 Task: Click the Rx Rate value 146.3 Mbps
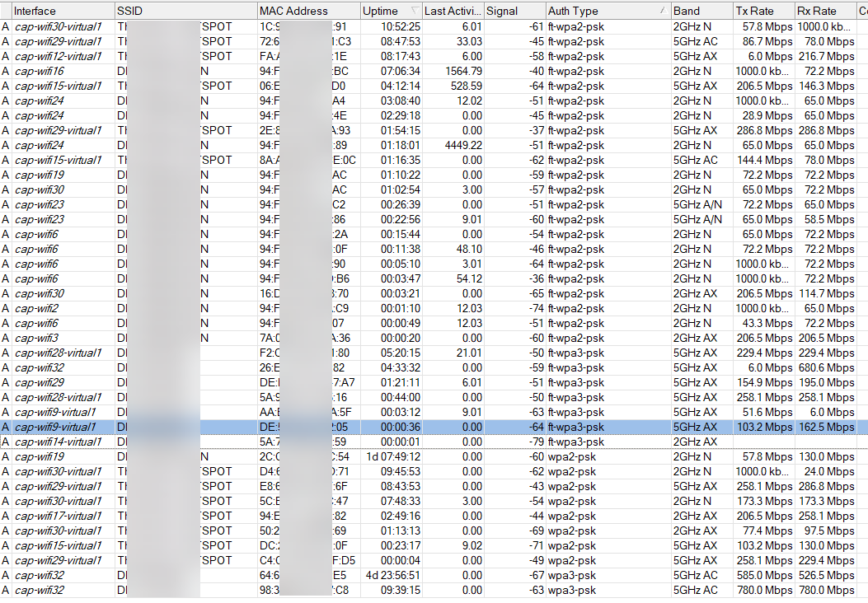[827, 86]
